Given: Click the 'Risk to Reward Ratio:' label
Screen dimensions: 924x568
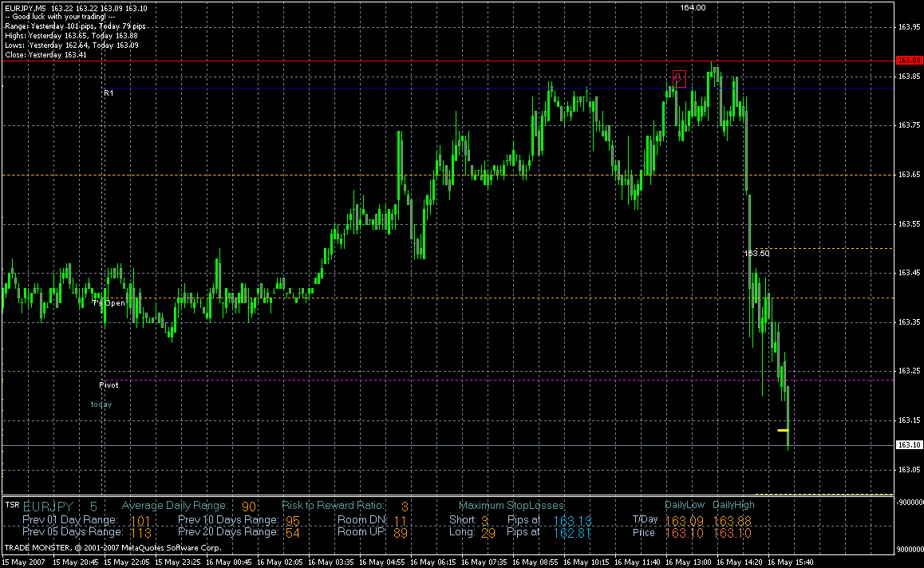Looking at the screenshot, I should click(x=333, y=506).
